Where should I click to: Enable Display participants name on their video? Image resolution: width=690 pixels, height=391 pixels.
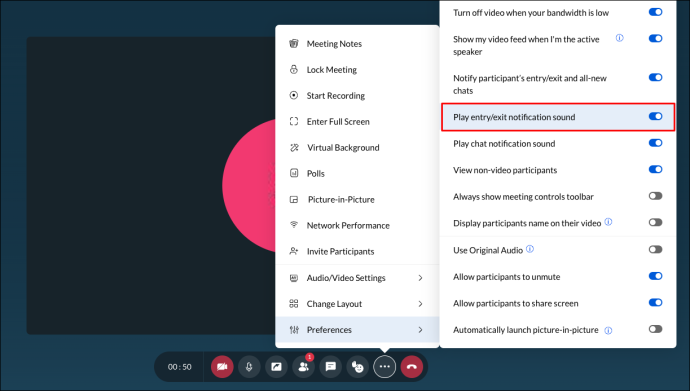click(655, 222)
